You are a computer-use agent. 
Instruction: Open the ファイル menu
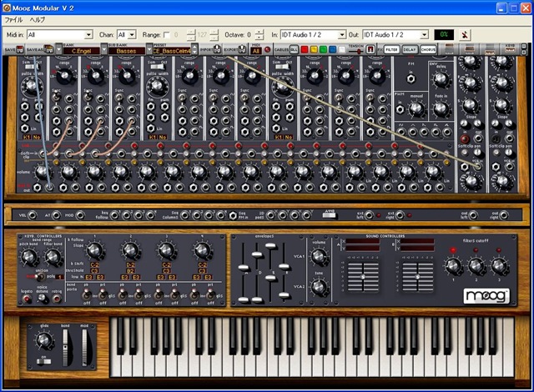(x=13, y=20)
